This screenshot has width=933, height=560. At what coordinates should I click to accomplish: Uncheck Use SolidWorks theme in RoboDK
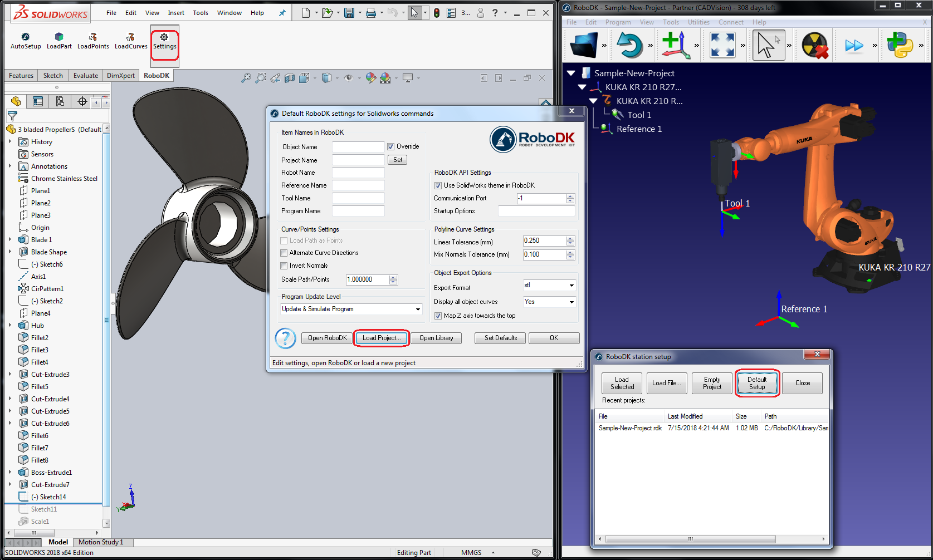tap(438, 185)
